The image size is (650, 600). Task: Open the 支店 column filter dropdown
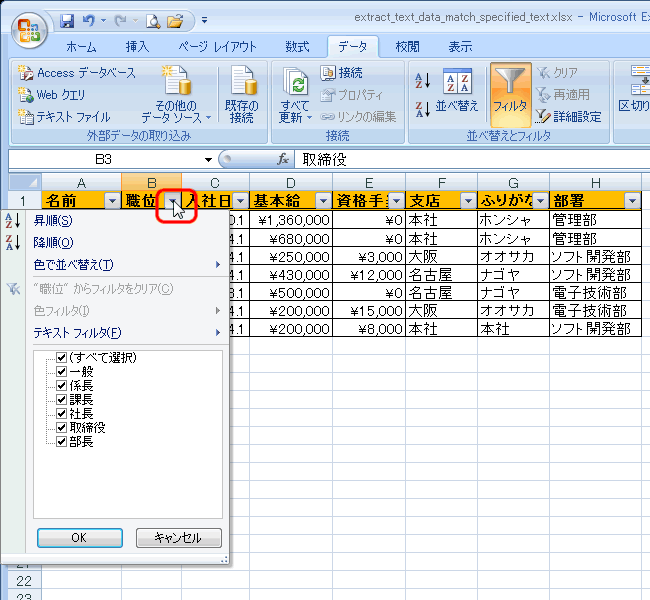point(468,201)
